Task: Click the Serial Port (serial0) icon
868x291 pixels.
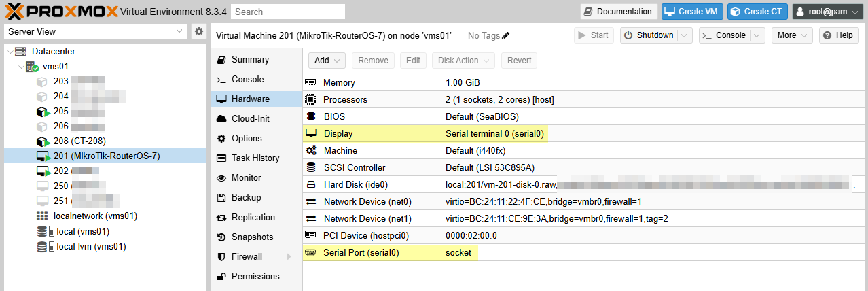Action: [x=310, y=252]
